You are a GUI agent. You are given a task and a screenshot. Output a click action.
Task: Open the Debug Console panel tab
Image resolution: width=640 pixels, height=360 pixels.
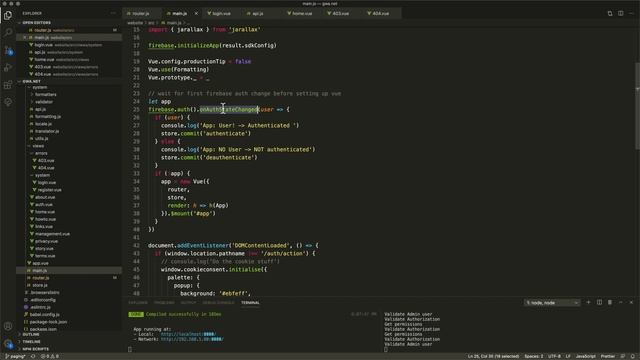(219, 303)
